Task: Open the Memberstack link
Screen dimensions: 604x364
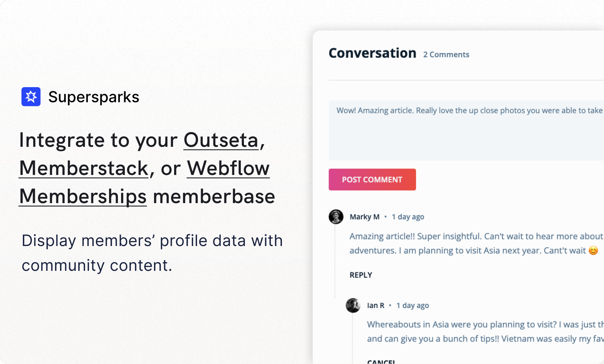Action: (x=84, y=168)
